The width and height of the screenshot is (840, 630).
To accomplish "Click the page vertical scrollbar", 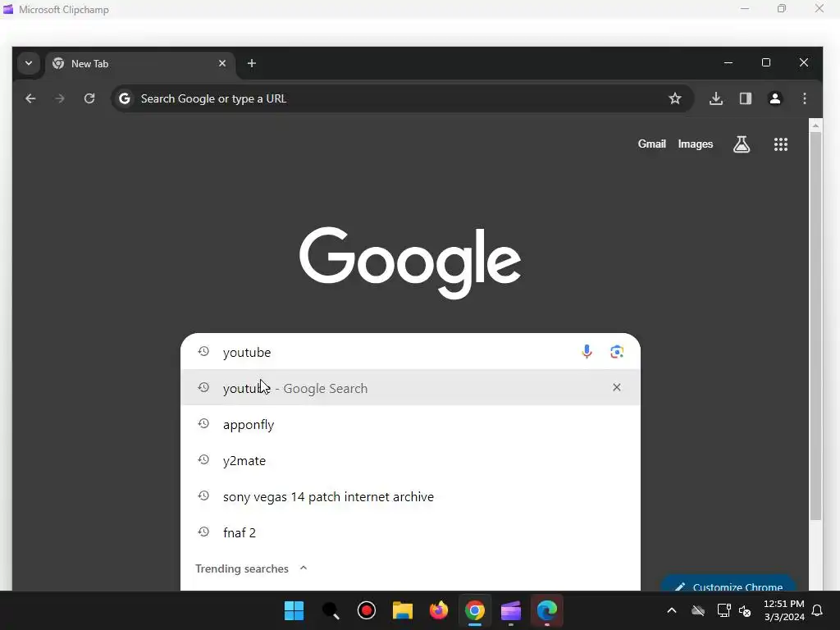I will click(x=815, y=326).
